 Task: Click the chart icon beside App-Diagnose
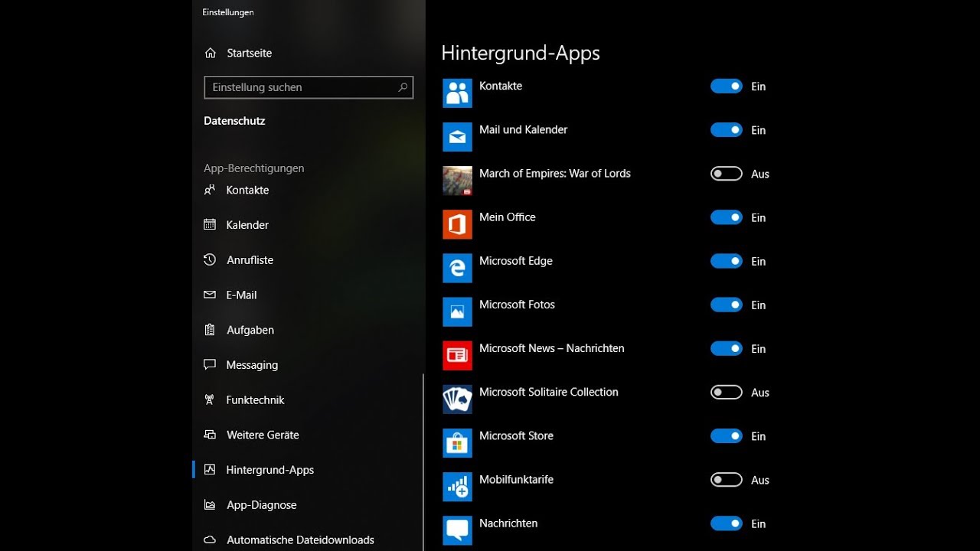(x=210, y=505)
